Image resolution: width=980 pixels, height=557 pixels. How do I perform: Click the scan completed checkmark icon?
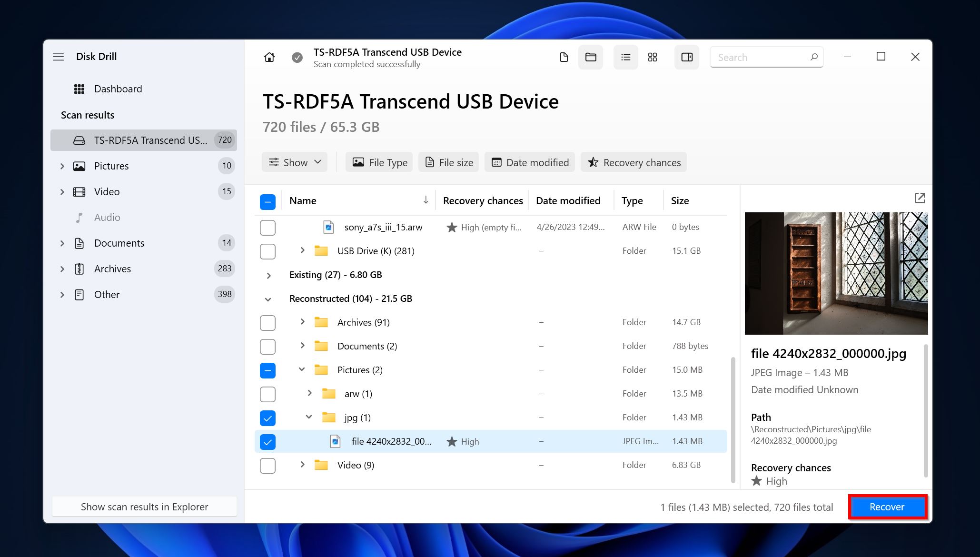click(297, 57)
